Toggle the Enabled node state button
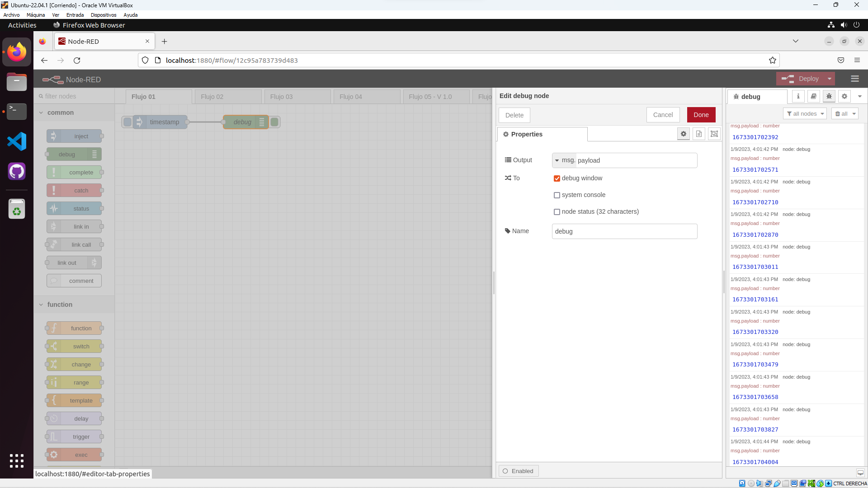The width and height of the screenshot is (868, 488). (x=519, y=471)
